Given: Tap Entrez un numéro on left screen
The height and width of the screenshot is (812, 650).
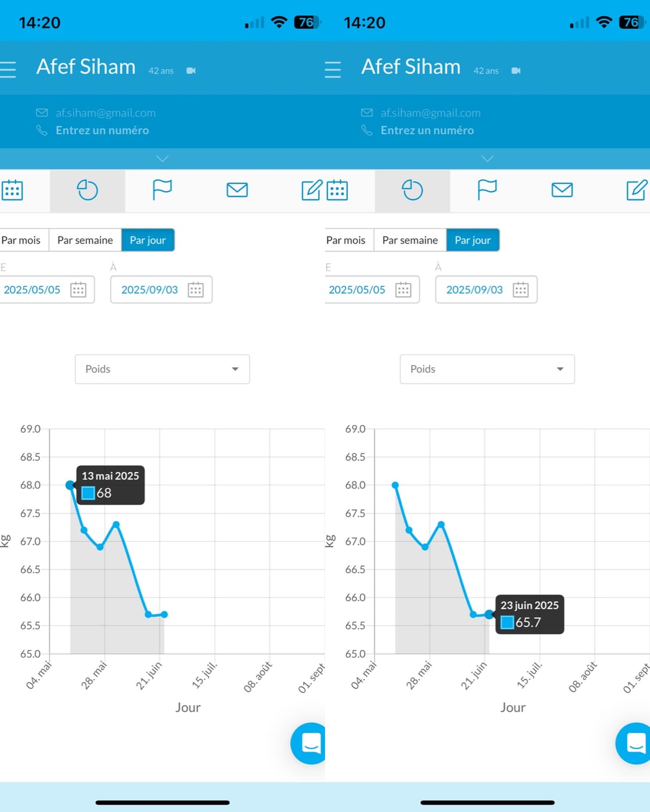Looking at the screenshot, I should pyautogui.click(x=102, y=130).
